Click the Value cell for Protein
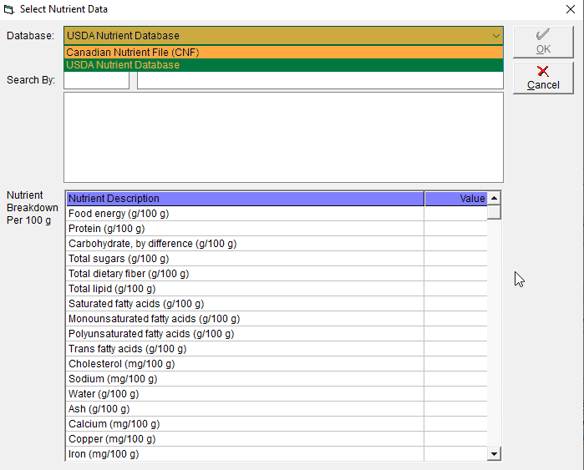This screenshot has width=584, height=470. tap(456, 228)
